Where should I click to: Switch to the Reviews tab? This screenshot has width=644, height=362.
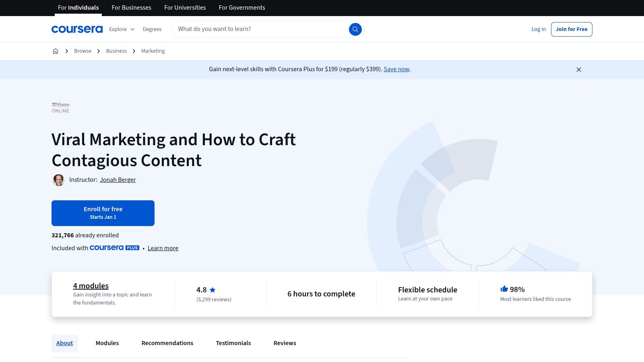(285, 343)
